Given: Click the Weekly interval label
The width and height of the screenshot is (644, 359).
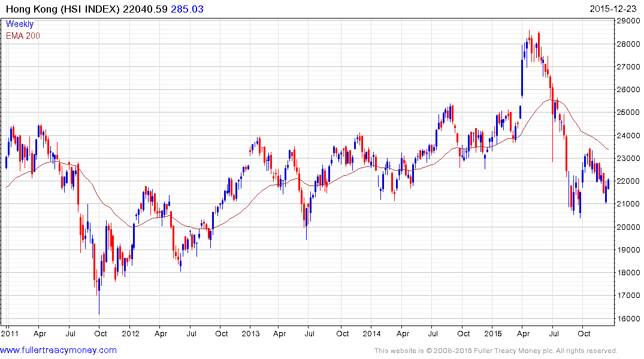Looking at the screenshot, I should pos(19,24).
